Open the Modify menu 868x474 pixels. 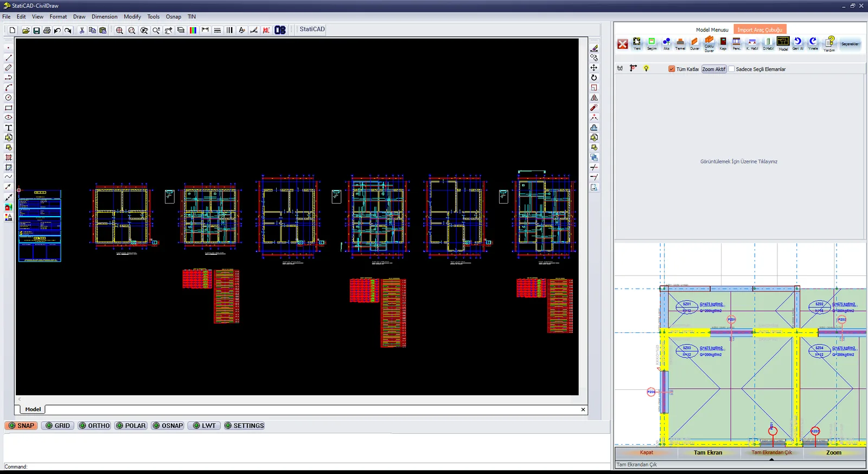132,17
